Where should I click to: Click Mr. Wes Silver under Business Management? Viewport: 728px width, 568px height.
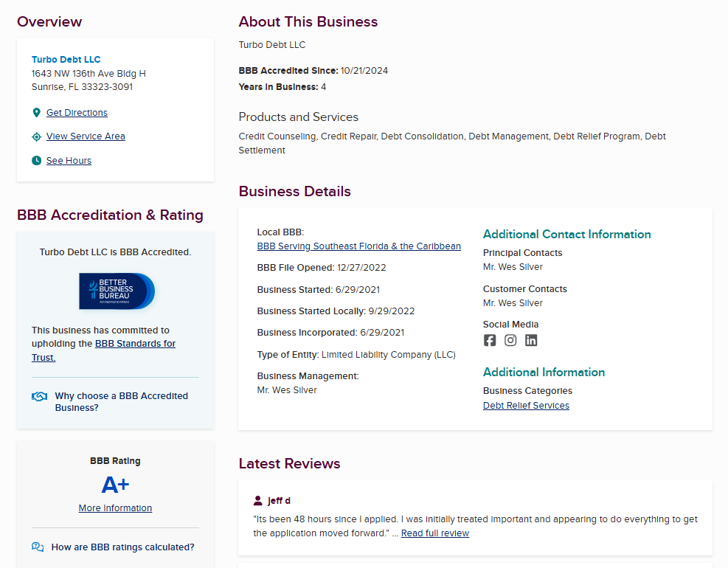coord(287,390)
